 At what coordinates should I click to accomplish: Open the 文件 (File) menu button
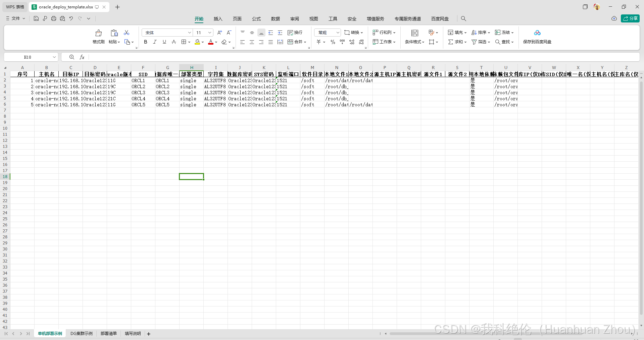[15, 18]
